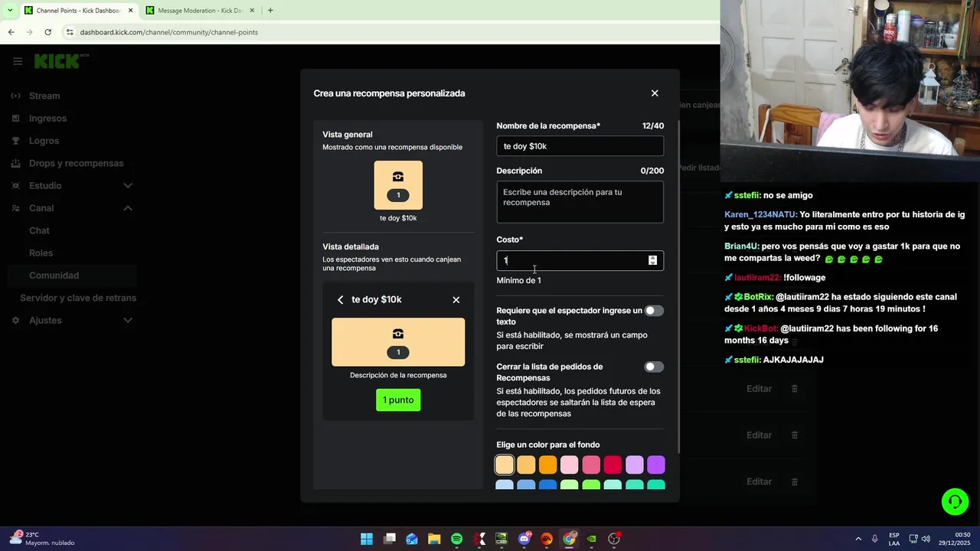
Task: Select the hot pink background color swatch
Action: coord(591,465)
